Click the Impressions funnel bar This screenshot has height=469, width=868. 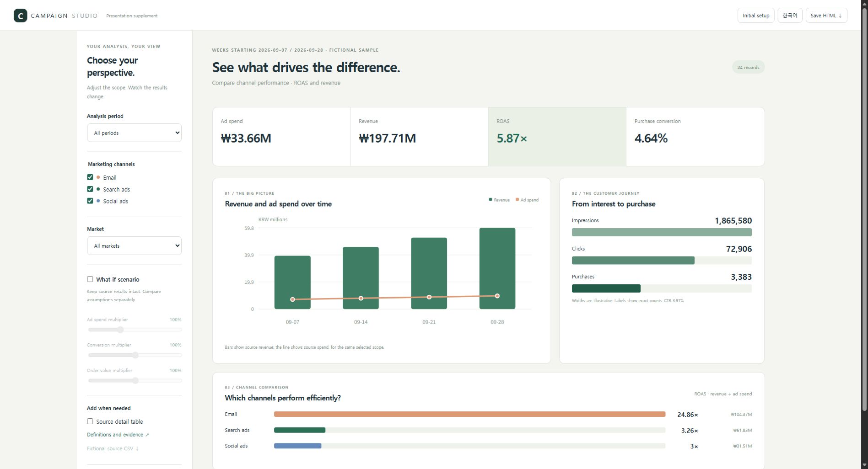tap(662, 232)
